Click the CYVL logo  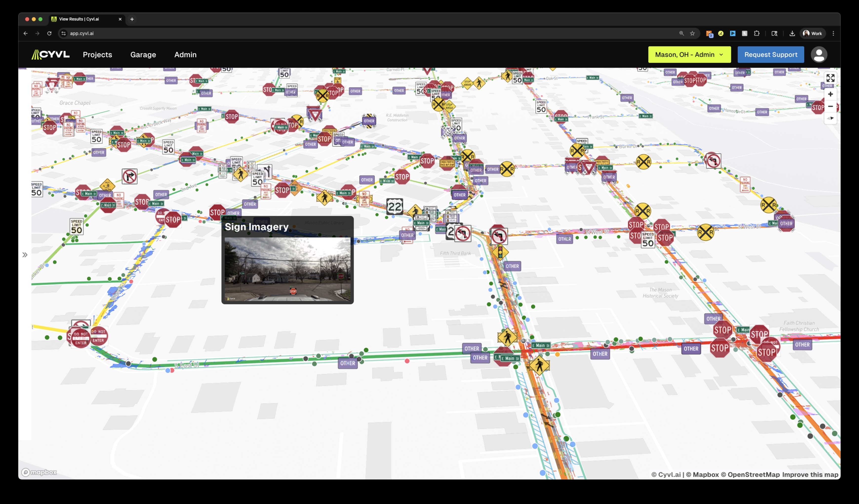coord(50,55)
